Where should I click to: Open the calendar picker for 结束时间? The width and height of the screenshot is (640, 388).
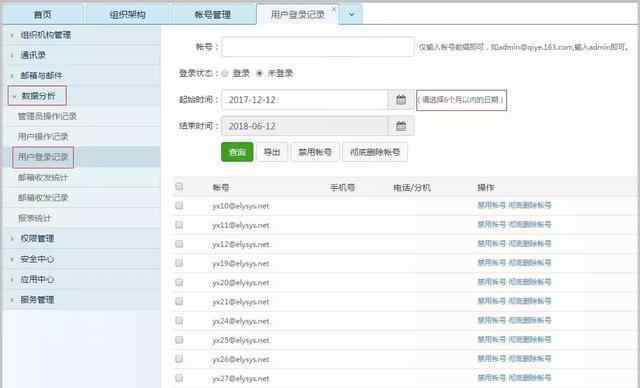coord(401,126)
